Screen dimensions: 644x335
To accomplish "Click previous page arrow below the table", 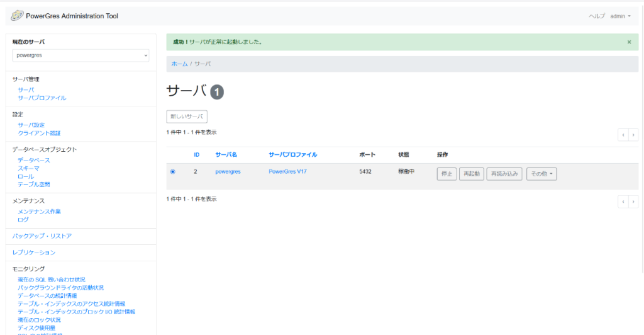I will coord(623,202).
